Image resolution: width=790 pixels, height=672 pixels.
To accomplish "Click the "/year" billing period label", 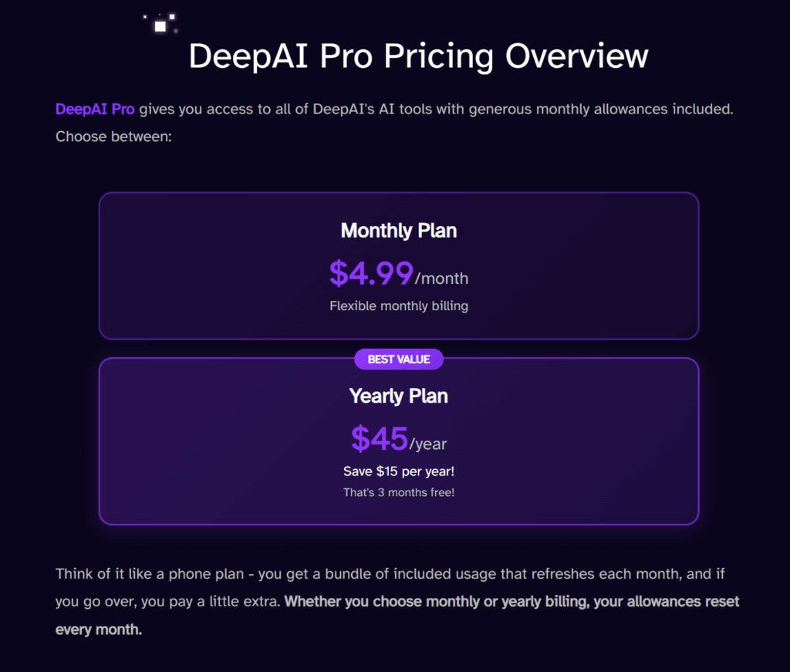I will point(428,444).
